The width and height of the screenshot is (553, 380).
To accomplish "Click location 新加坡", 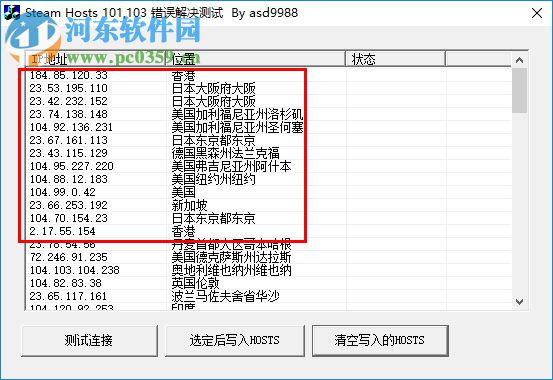I will (x=189, y=205).
